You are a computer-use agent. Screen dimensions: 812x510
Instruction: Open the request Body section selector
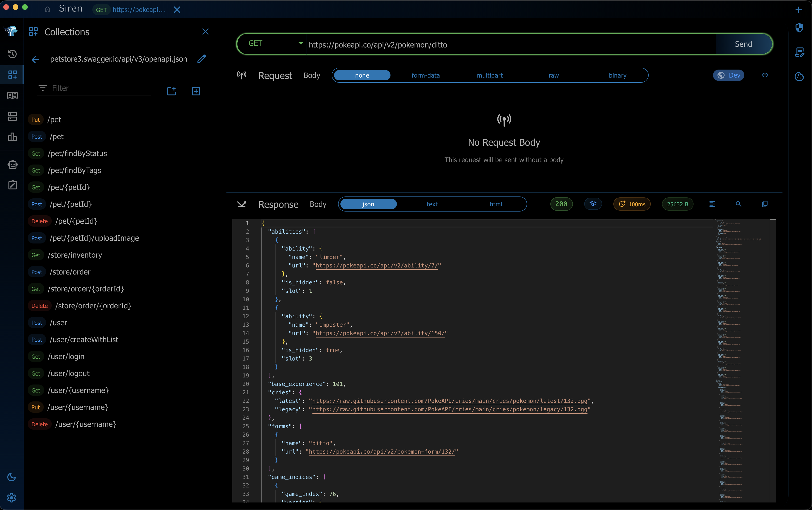point(311,75)
